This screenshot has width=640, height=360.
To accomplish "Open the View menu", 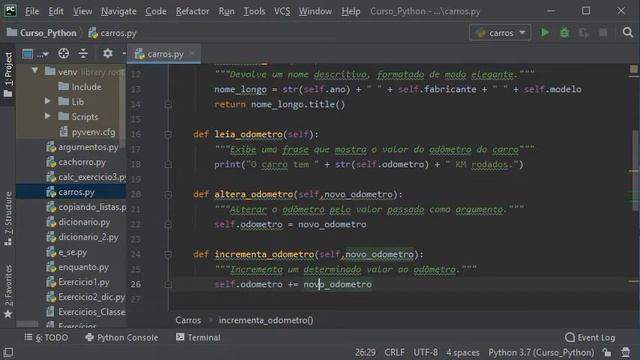I will [82, 11].
